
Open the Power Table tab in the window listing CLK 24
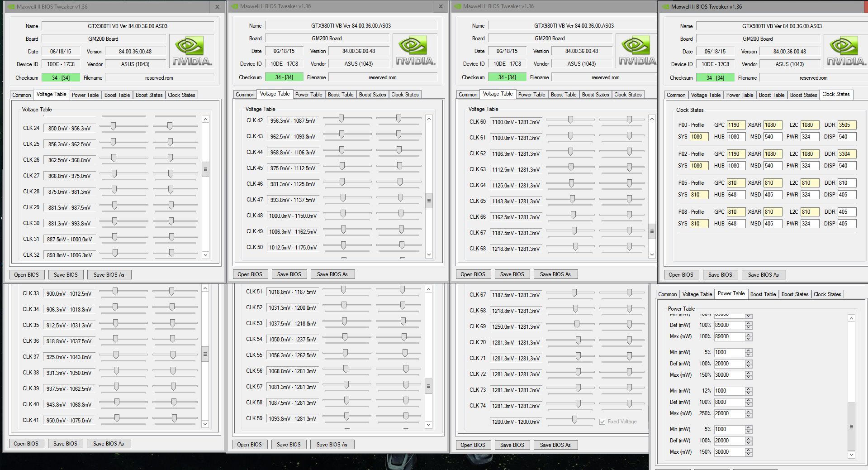(x=85, y=95)
